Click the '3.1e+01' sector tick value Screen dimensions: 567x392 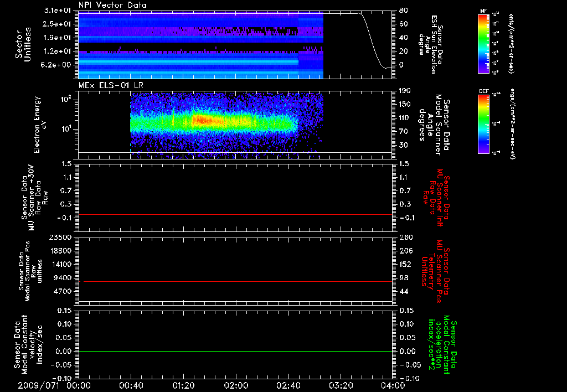pos(57,11)
